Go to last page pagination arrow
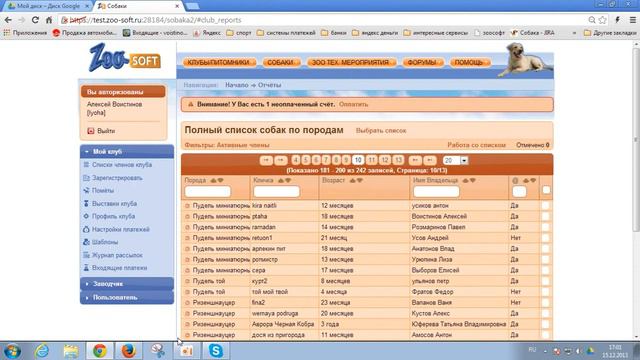 [430, 160]
